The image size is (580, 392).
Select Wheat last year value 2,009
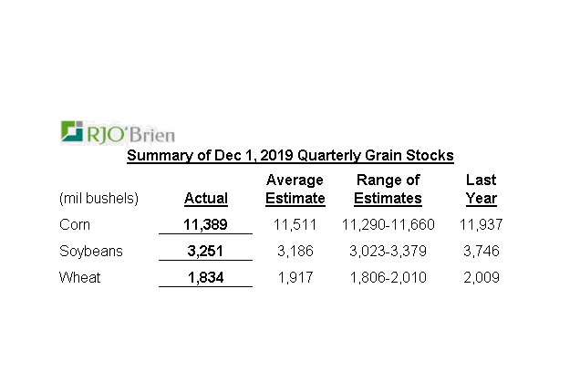481,277
